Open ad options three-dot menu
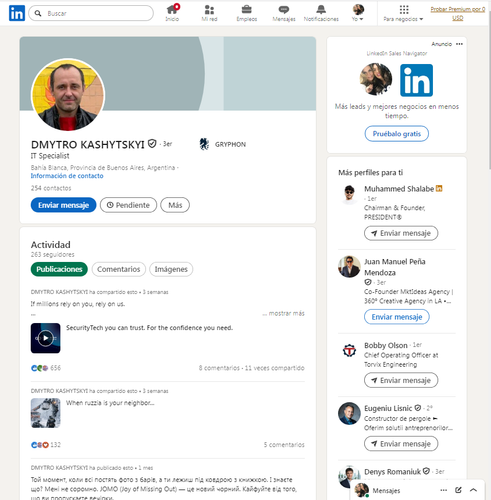Screen dimensions: 491x500 pos(459,44)
